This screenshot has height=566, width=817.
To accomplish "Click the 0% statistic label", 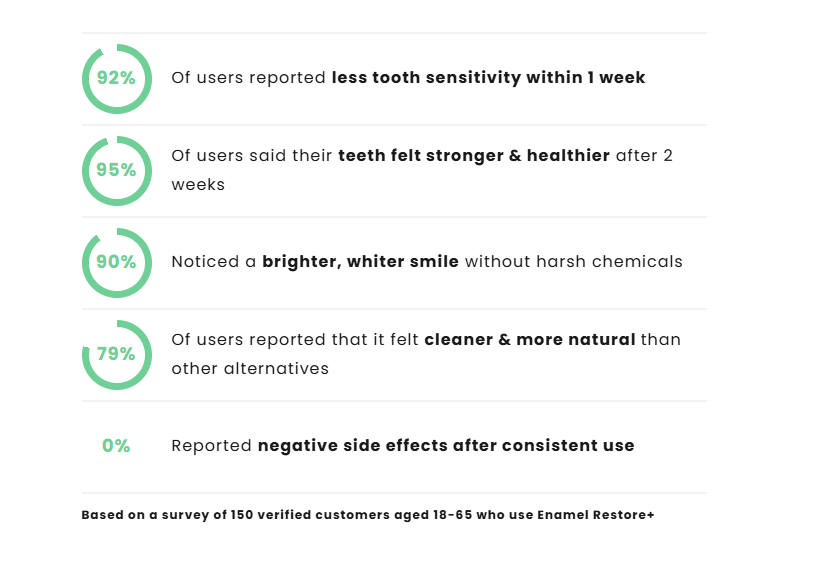I will pyautogui.click(x=116, y=446).
